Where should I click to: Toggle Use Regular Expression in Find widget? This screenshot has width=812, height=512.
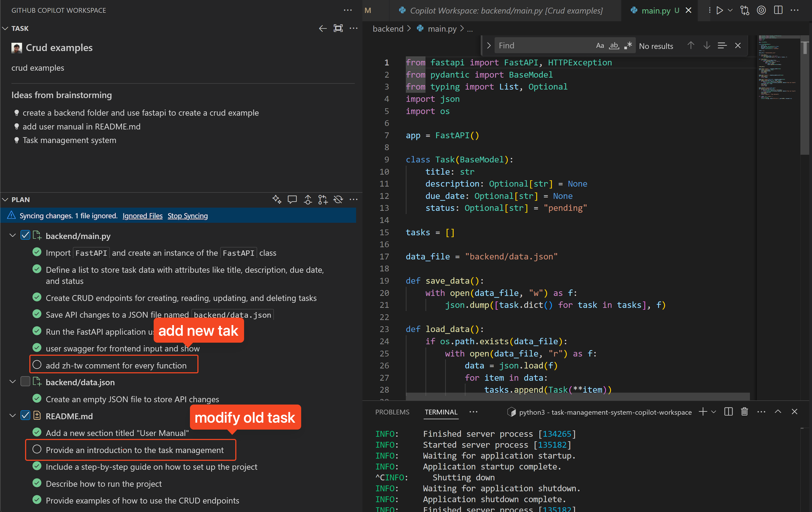[628, 46]
